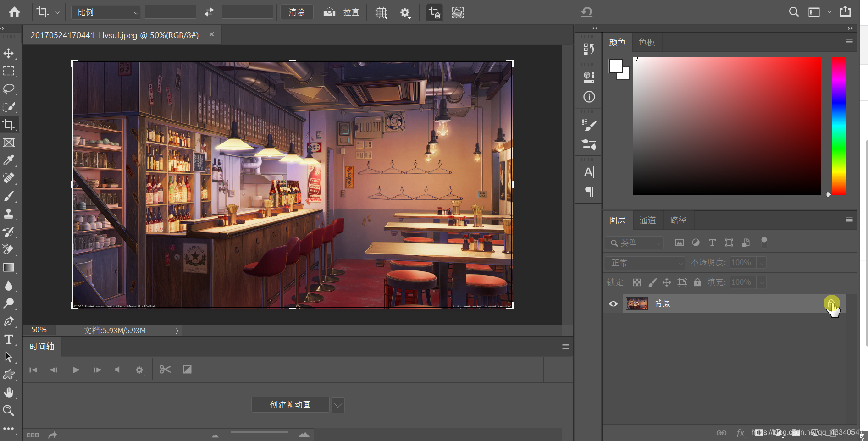Image resolution: width=868 pixels, height=441 pixels.
Task: Click the 创建帧动画 button
Action: click(x=290, y=405)
